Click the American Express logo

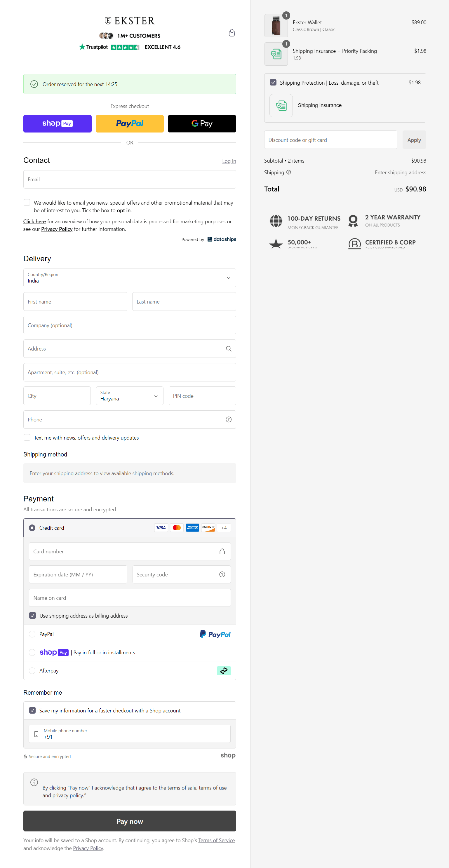pyautogui.click(x=192, y=528)
